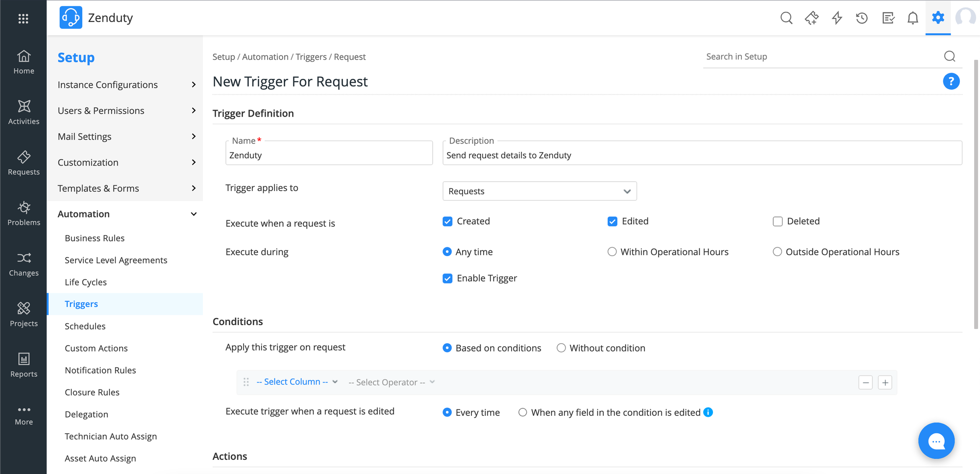Uncheck the Created checkbox
The image size is (980, 474).
tap(447, 221)
